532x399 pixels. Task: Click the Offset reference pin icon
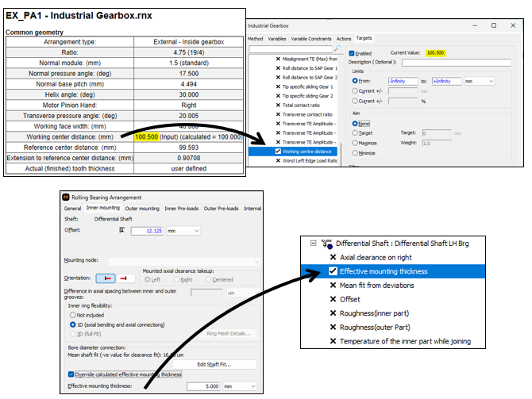tap(121, 230)
